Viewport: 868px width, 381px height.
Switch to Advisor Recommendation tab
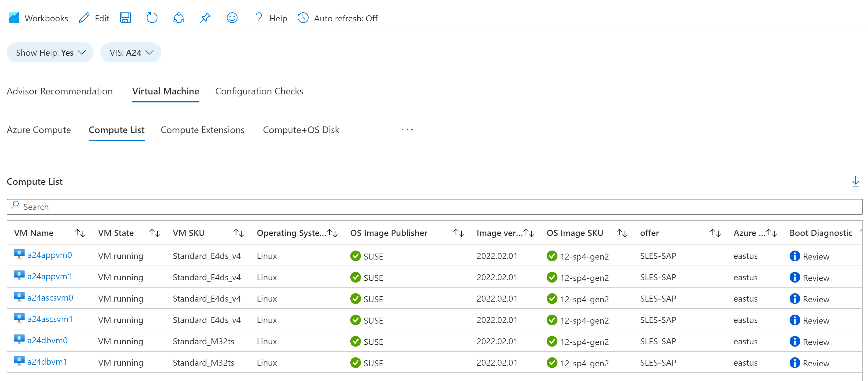(x=60, y=91)
